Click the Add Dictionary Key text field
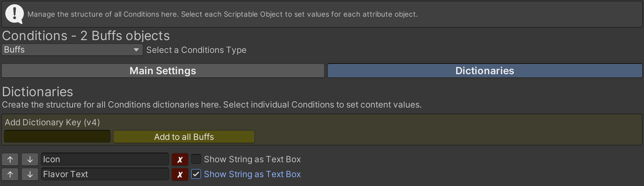Viewport: 644px width, 186px height. [x=57, y=137]
